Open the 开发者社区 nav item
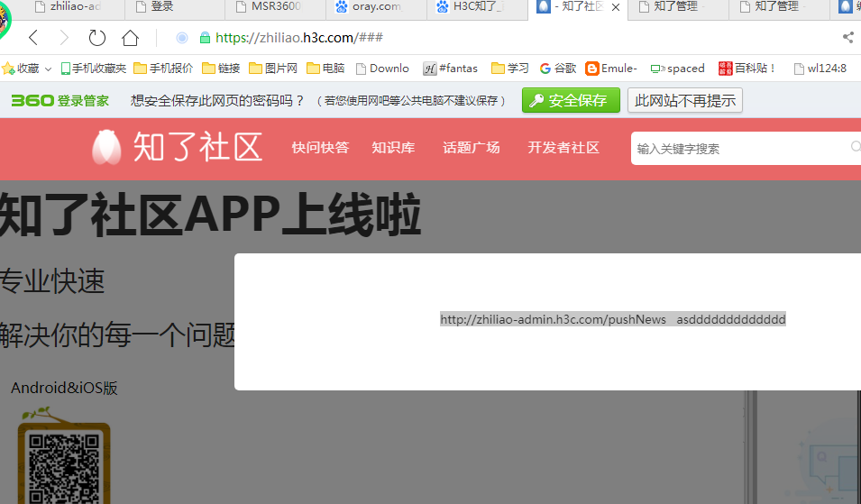Viewport: 861px width, 504px height. tap(563, 148)
